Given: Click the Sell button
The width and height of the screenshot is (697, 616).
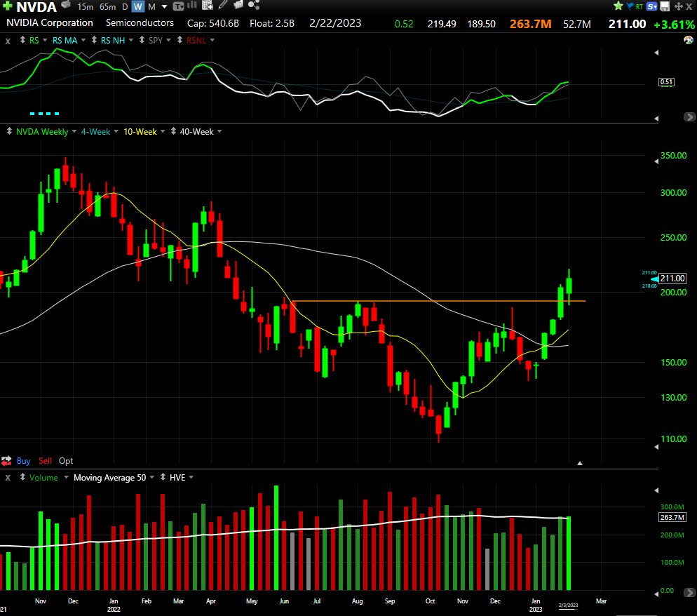Looking at the screenshot, I should point(45,461).
